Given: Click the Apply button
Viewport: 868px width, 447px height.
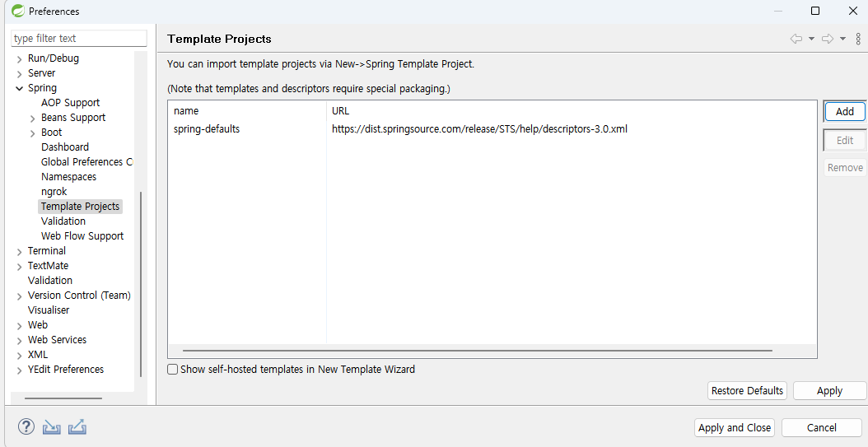Looking at the screenshot, I should 829,390.
